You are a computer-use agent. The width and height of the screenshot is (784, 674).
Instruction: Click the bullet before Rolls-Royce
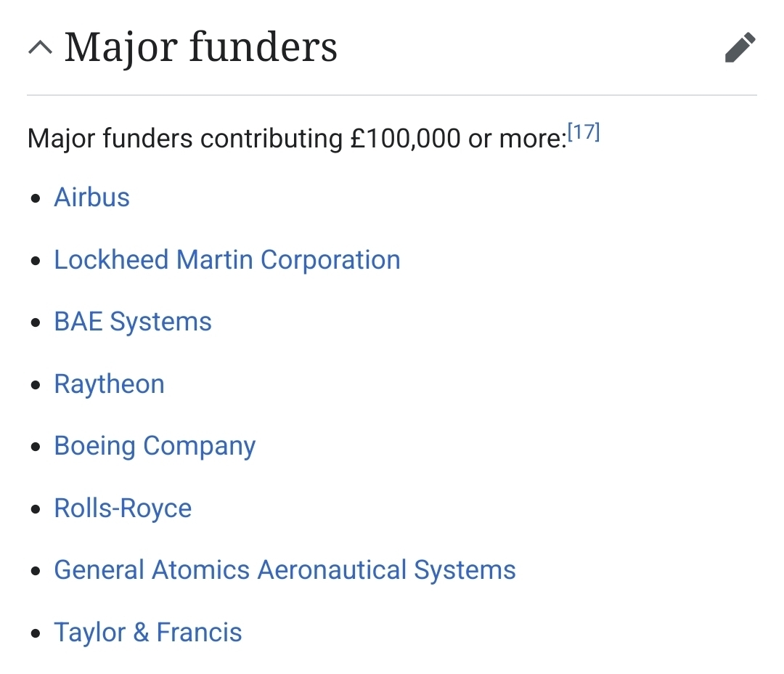pyautogui.click(x=36, y=510)
